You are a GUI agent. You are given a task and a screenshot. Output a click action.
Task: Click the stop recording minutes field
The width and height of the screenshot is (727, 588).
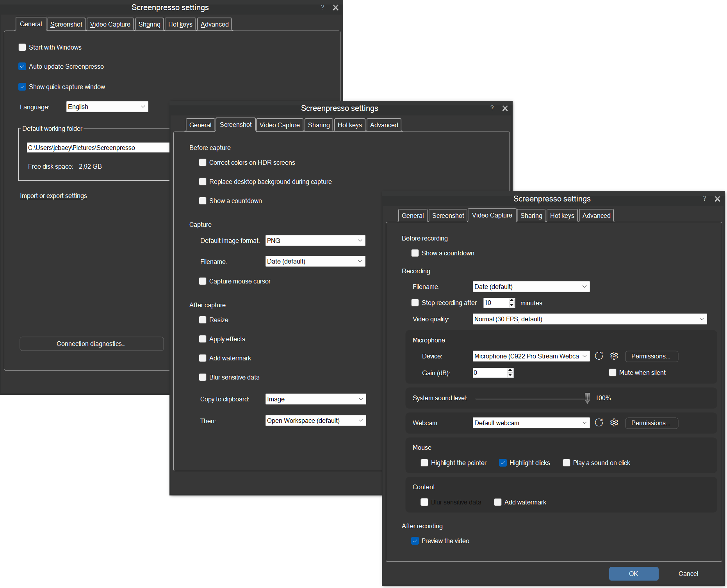(x=496, y=303)
